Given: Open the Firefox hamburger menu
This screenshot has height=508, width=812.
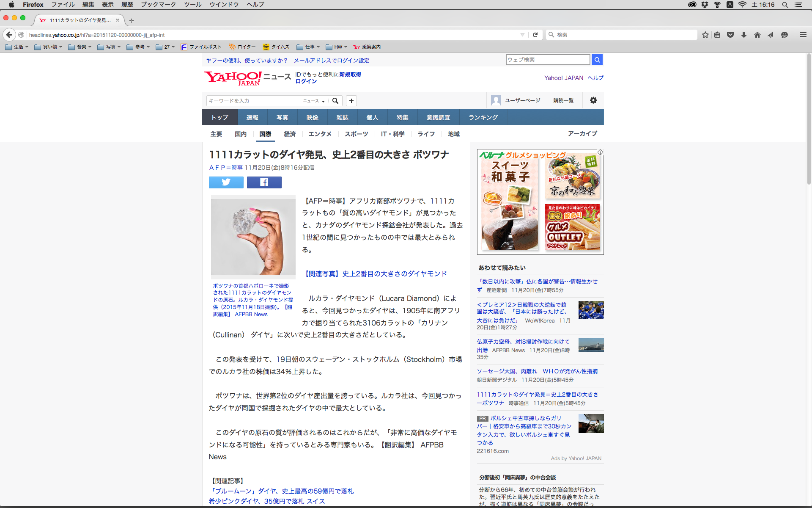Looking at the screenshot, I should tap(803, 35).
